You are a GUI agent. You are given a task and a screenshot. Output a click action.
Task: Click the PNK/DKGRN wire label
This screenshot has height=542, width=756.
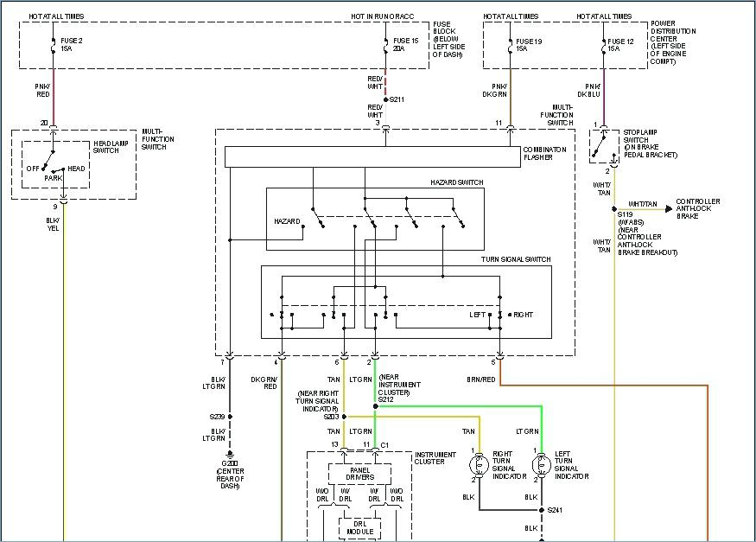495,90
